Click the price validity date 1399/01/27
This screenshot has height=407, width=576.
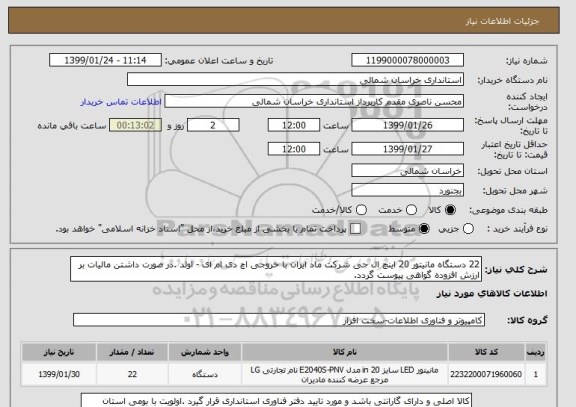point(407,149)
